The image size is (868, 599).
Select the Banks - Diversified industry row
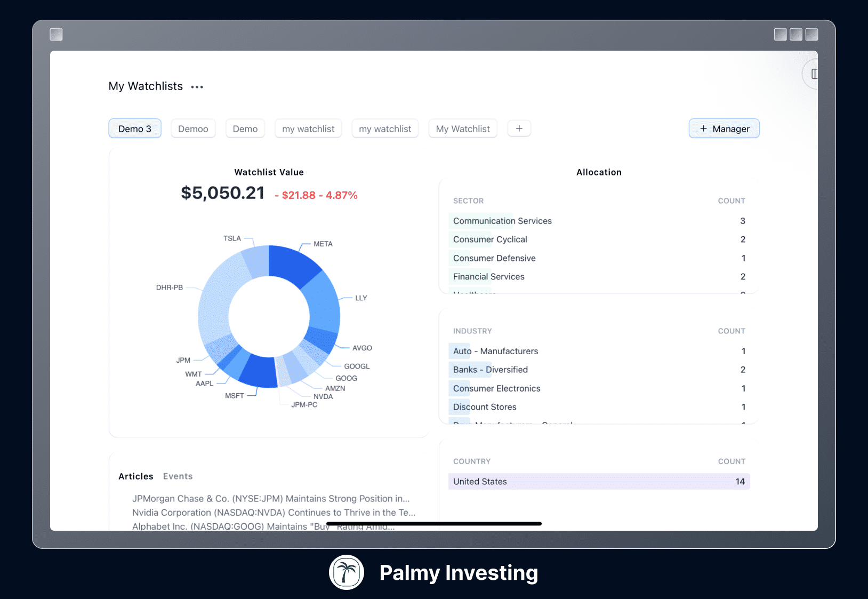[599, 370]
